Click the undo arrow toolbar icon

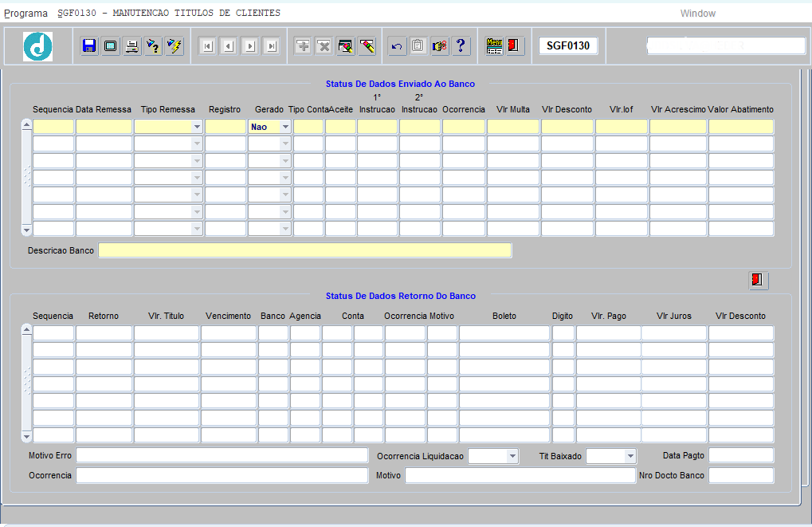pyautogui.click(x=397, y=46)
